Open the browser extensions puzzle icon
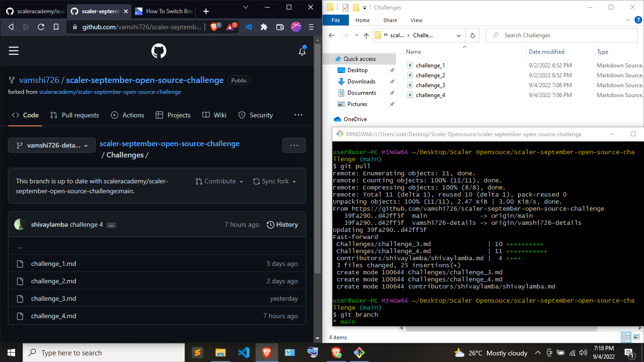 [265, 27]
